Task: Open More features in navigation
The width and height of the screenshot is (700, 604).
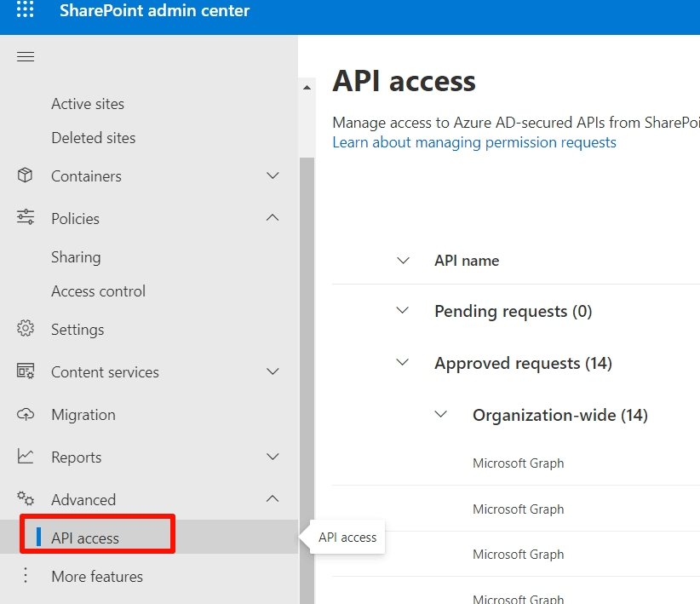Action: [97, 576]
